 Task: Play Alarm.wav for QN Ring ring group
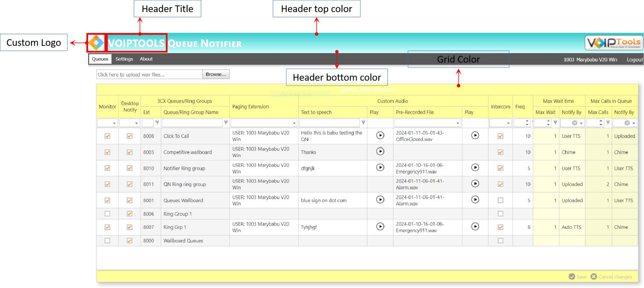(x=475, y=184)
